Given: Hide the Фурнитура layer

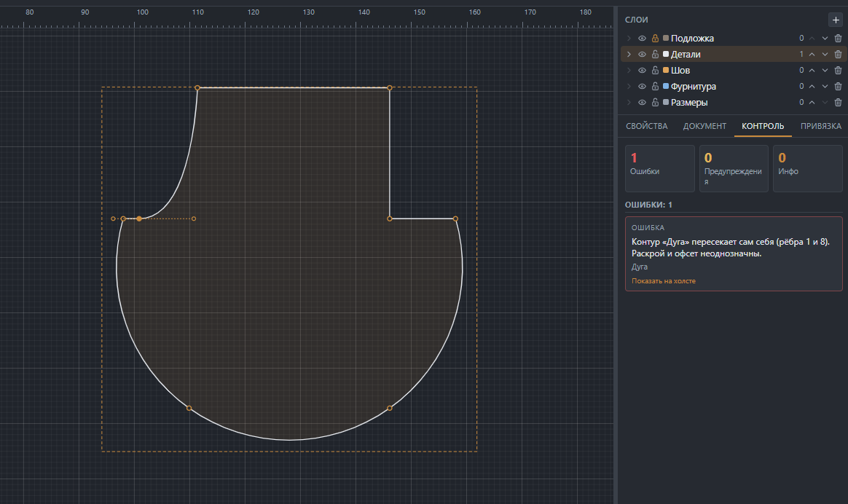Looking at the screenshot, I should coord(642,87).
